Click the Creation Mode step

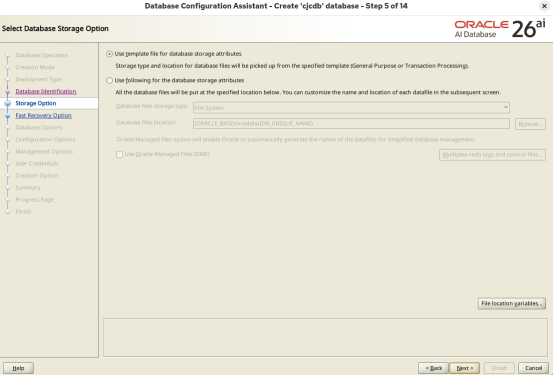click(x=35, y=67)
